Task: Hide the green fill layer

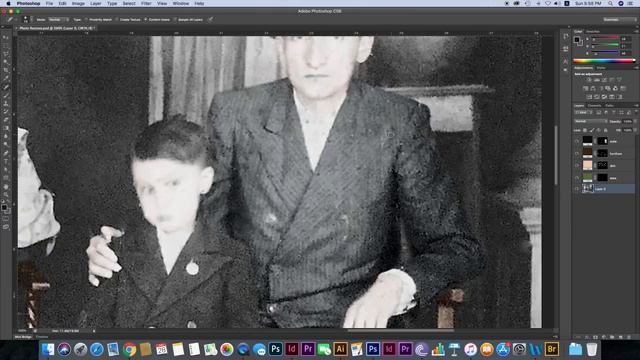Action: click(577, 178)
